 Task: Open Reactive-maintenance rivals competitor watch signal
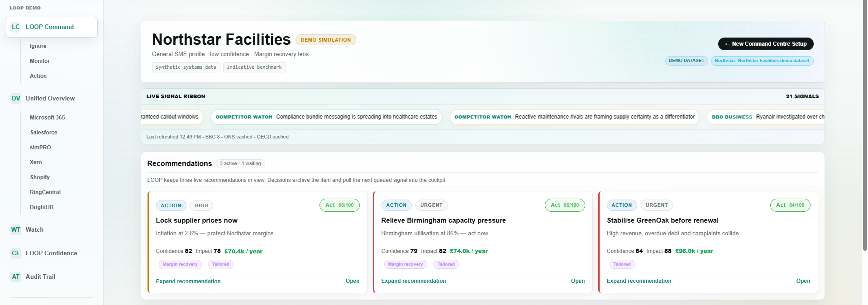574,117
